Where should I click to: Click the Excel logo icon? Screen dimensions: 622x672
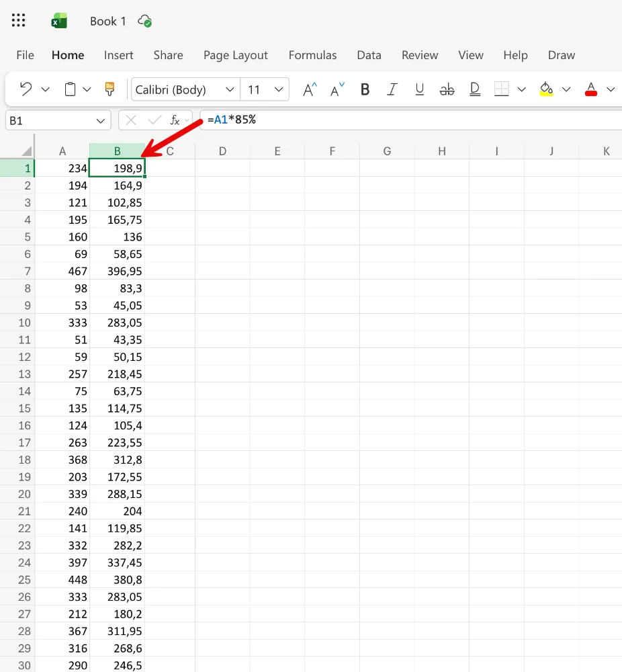tap(60, 21)
